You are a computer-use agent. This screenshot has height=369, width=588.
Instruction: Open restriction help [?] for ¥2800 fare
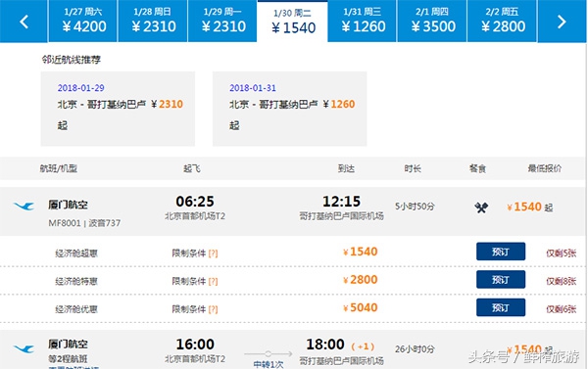click(x=213, y=281)
